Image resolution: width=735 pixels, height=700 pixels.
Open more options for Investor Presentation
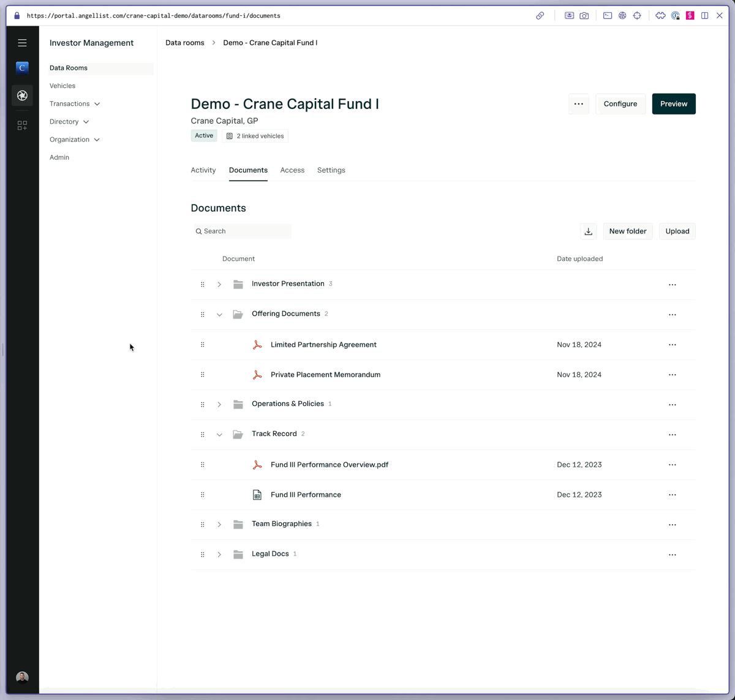click(673, 285)
